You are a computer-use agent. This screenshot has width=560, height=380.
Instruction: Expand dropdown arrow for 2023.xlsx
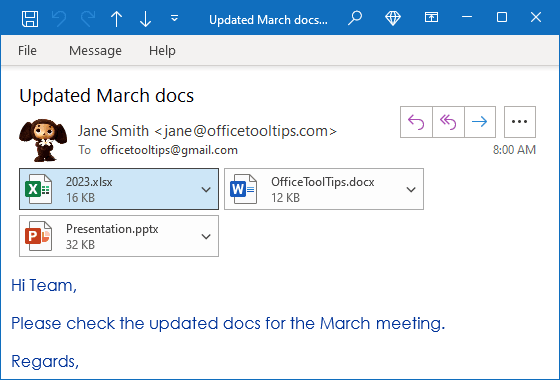click(x=206, y=189)
